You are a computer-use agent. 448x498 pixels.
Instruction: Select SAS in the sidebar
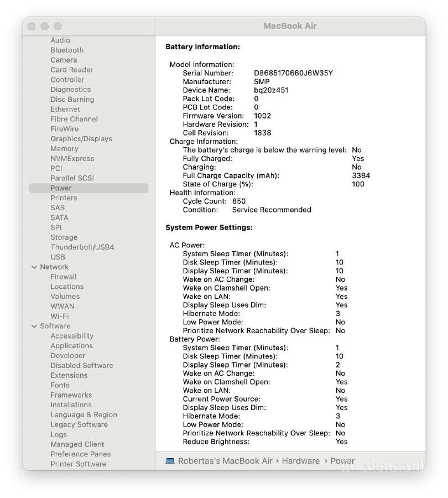[58, 207]
